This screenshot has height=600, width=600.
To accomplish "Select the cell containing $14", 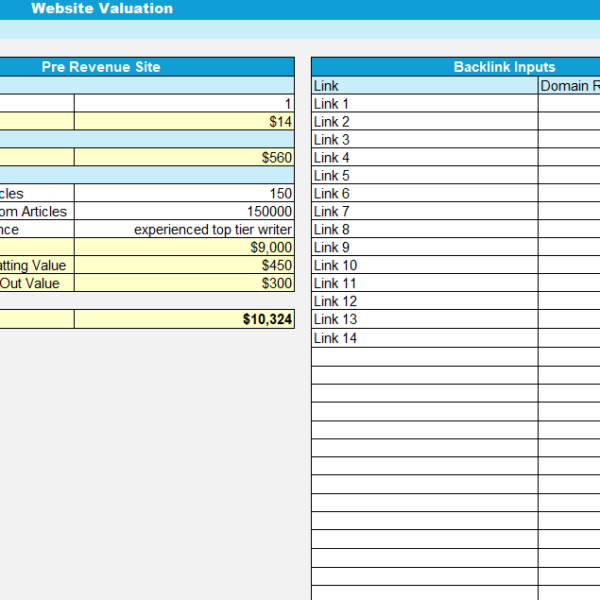I will pyautogui.click(x=184, y=122).
